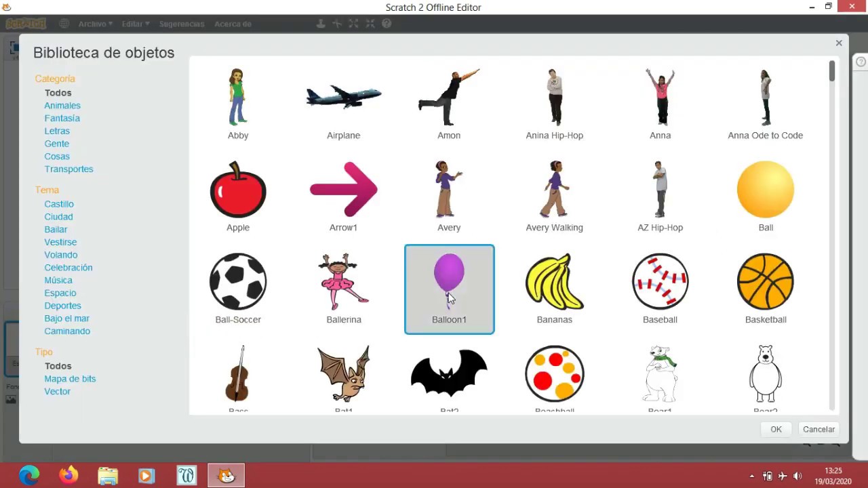
Task: Choose the Avery sprite
Action: 449,197
